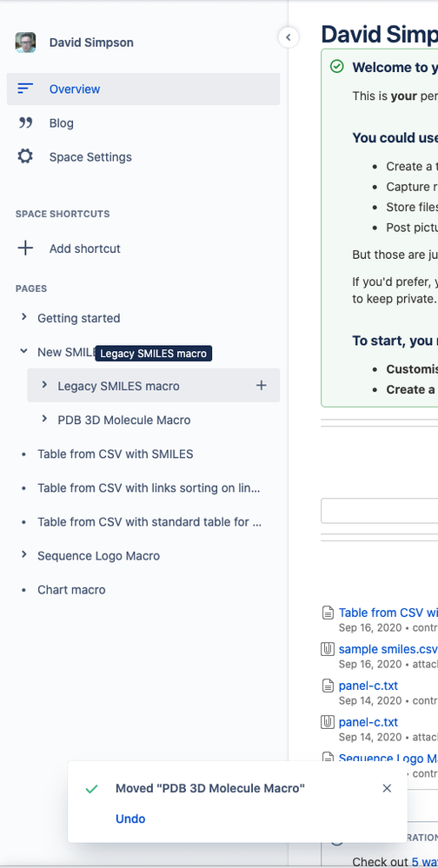
Task: Collapse the New SMILES parent page
Action: coord(23,351)
